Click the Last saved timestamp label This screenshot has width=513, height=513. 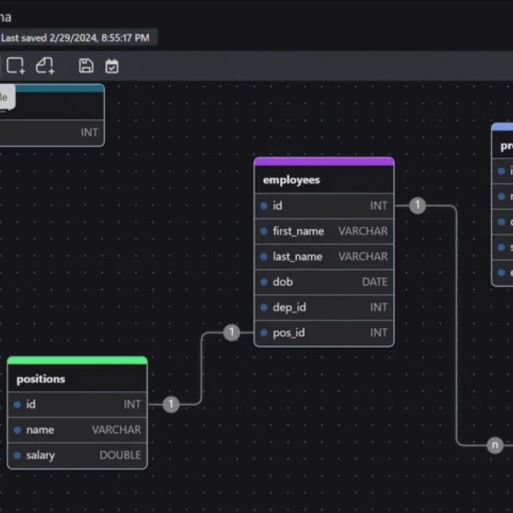click(75, 38)
